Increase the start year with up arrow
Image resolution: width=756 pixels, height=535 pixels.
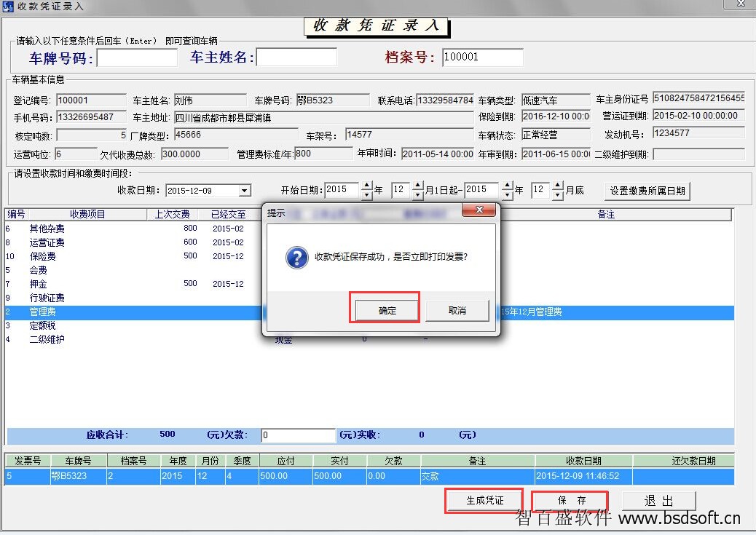tap(366, 186)
